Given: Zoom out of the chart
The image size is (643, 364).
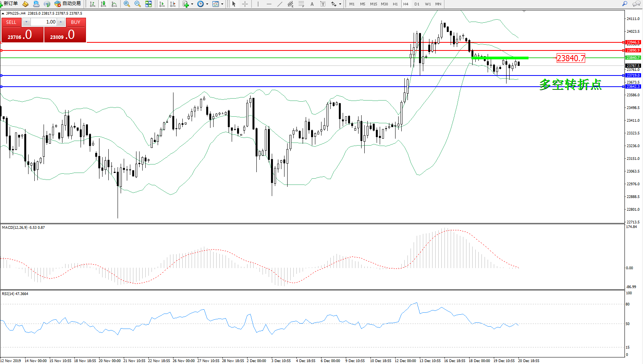Looking at the screenshot, I should pyautogui.click(x=138, y=4).
